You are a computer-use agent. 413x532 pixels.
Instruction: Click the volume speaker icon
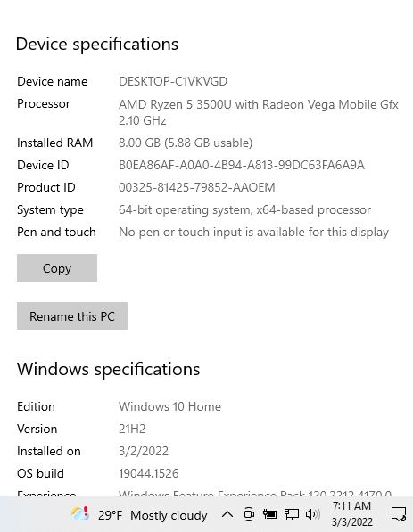[x=312, y=514]
